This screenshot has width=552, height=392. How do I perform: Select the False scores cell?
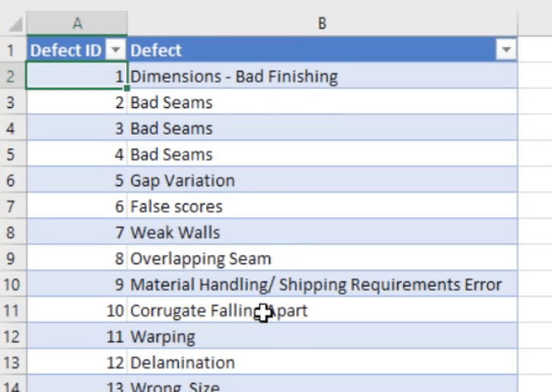[322, 206]
